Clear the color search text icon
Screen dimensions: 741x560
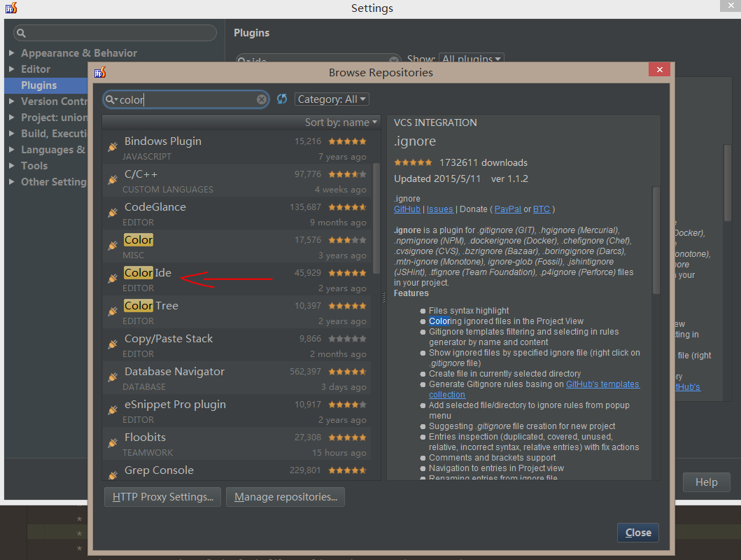(x=261, y=99)
